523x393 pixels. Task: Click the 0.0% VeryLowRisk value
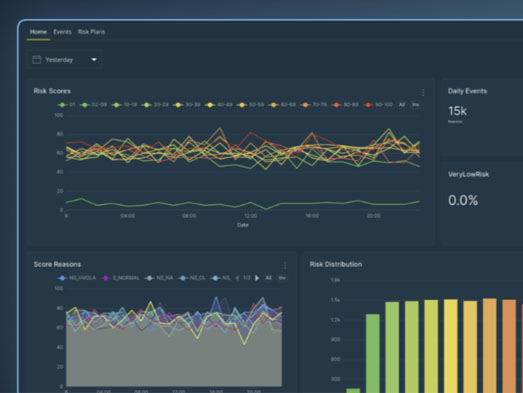(463, 200)
